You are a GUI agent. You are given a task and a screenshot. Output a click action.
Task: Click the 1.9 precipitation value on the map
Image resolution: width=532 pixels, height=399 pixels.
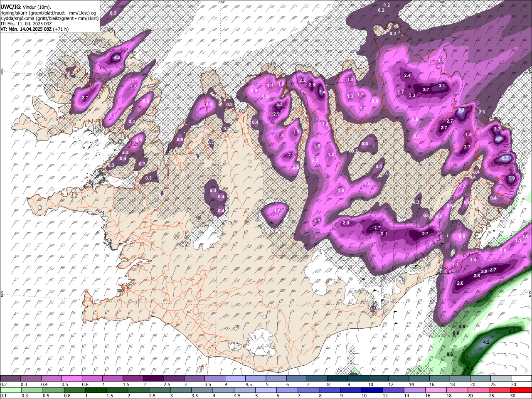click(296, 132)
